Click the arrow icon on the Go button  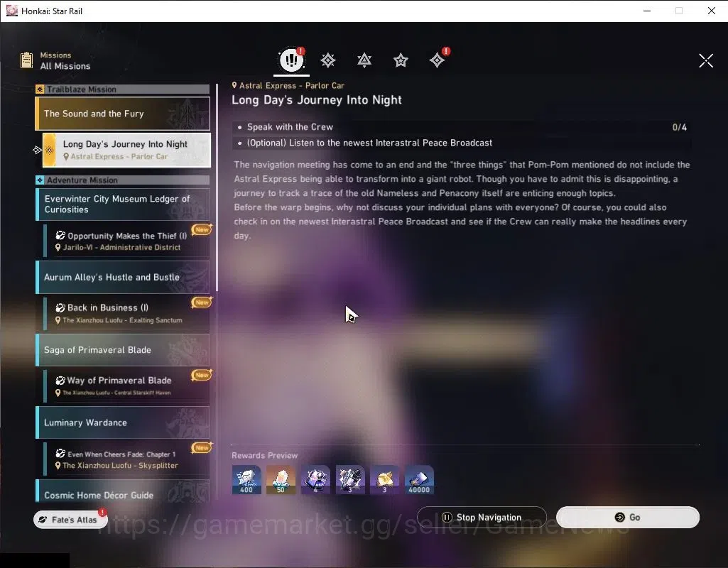619,517
